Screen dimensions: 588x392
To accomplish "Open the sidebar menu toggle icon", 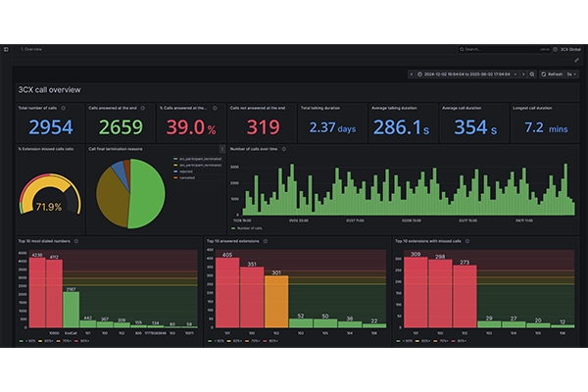I will [6, 48].
